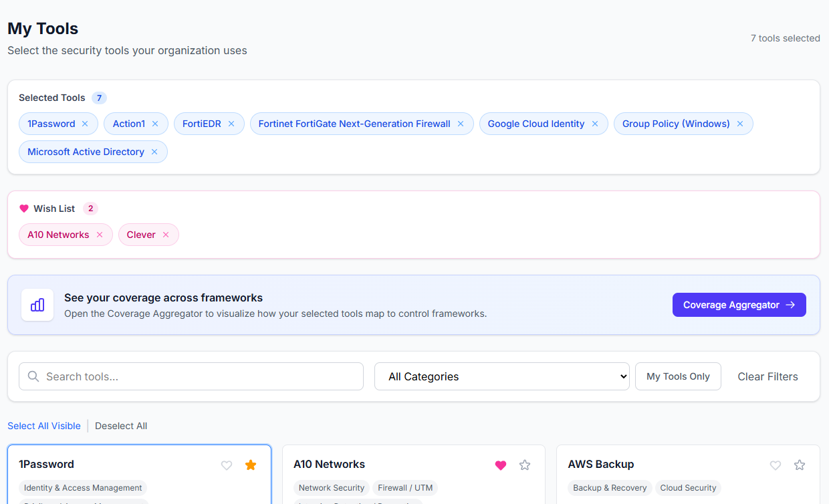The image size is (829, 504).
Task: Click the 7 tools selected text
Action: (785, 38)
